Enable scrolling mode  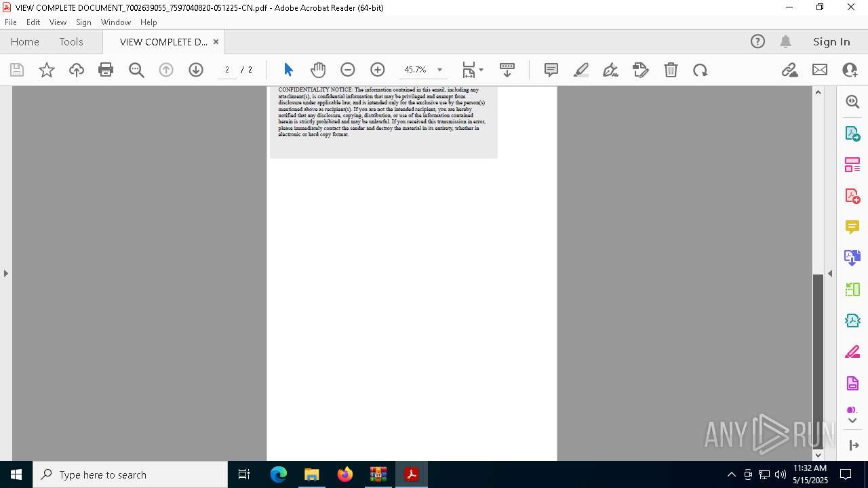tap(507, 70)
